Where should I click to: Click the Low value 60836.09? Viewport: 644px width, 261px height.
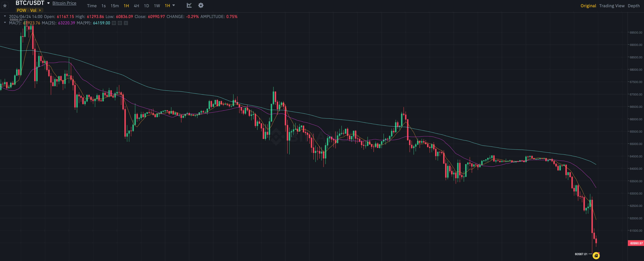click(x=124, y=16)
